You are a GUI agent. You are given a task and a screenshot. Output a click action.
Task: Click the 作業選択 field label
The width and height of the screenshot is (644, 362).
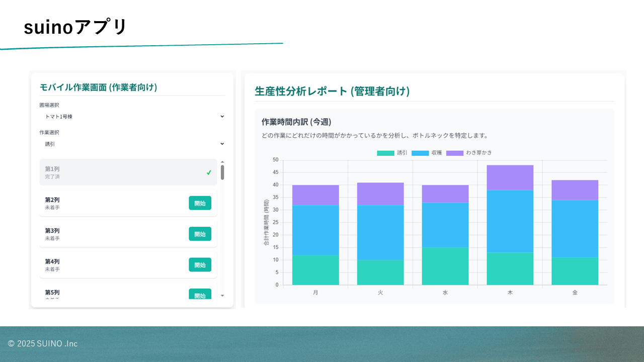coord(49,132)
